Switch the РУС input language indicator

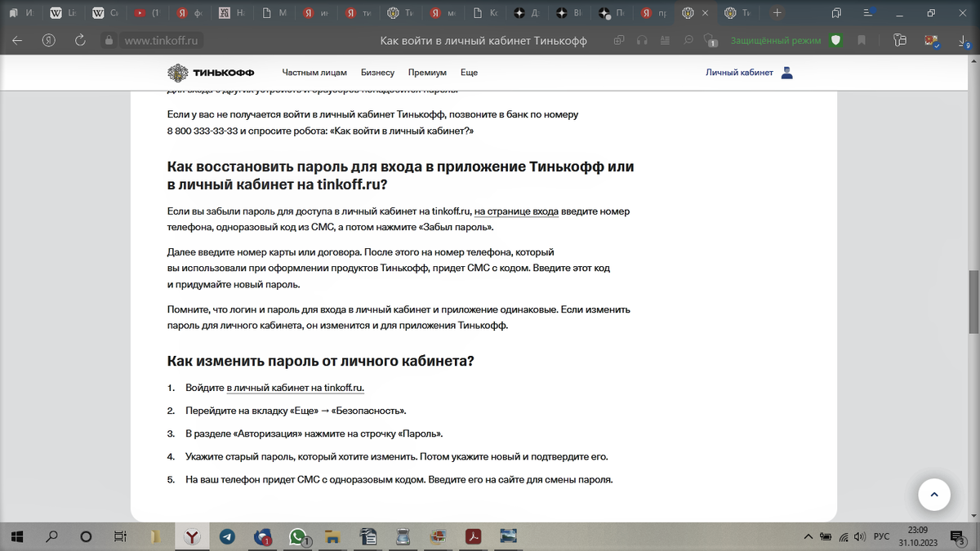click(882, 536)
